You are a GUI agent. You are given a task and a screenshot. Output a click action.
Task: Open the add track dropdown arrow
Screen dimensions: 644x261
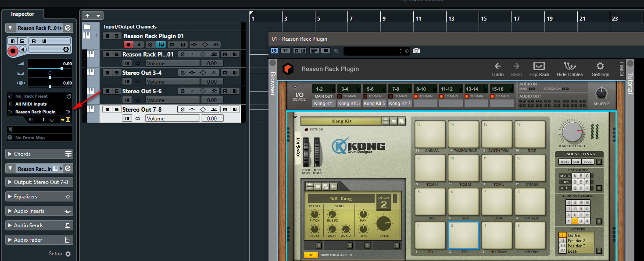tap(99, 15)
